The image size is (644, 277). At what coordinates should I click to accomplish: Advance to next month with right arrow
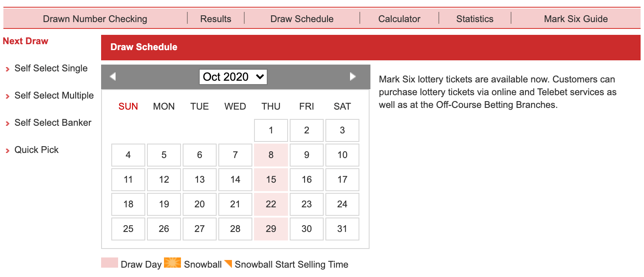(x=353, y=76)
